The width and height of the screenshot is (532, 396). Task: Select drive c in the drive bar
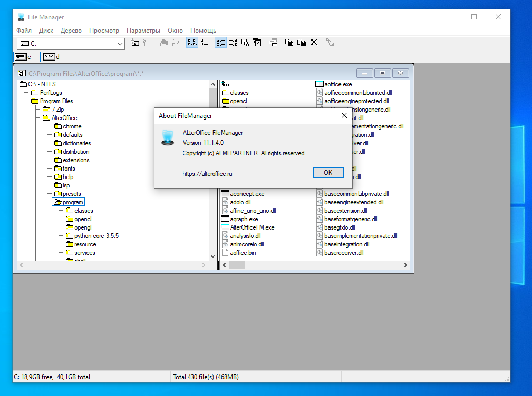coord(27,57)
